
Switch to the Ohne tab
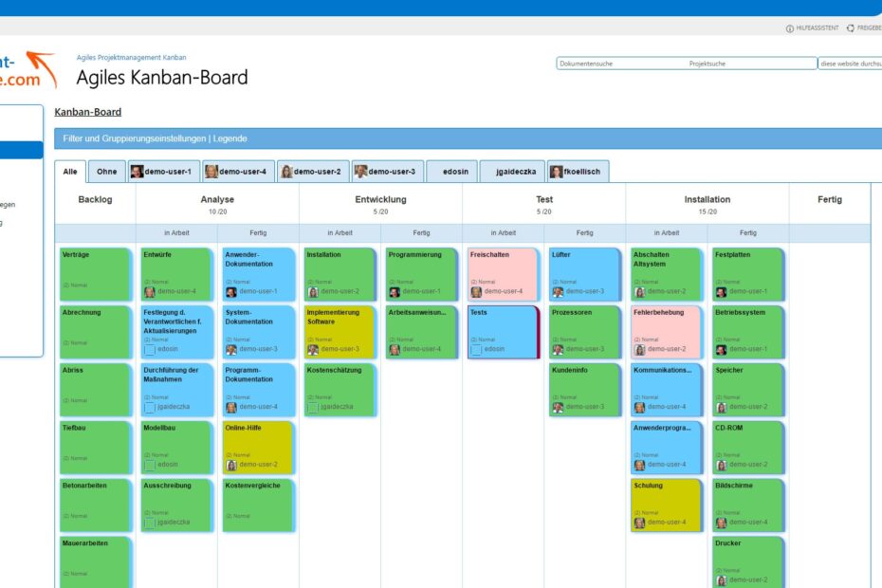106,171
